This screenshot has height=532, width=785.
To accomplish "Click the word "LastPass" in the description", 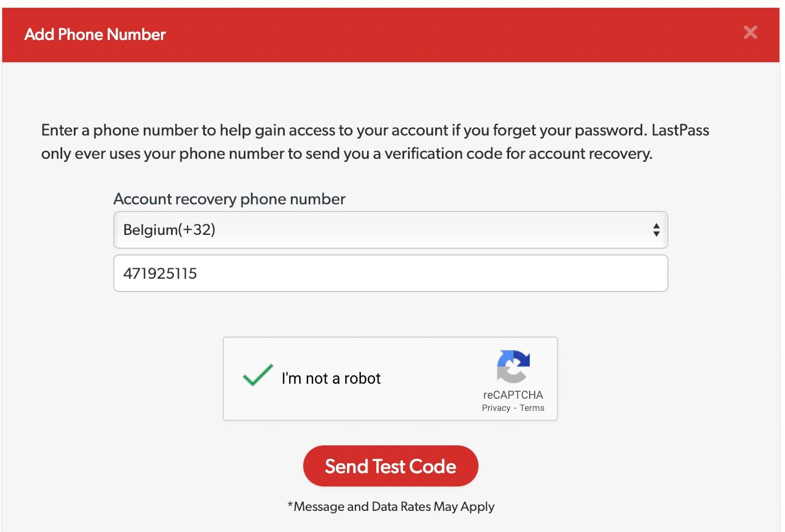I will [x=680, y=130].
